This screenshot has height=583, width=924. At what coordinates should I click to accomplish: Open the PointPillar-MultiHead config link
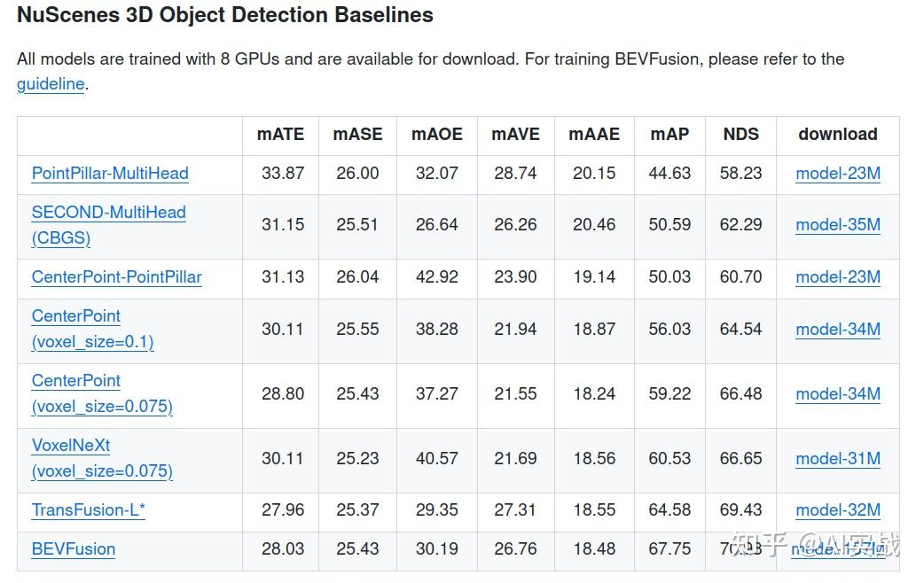point(110,174)
